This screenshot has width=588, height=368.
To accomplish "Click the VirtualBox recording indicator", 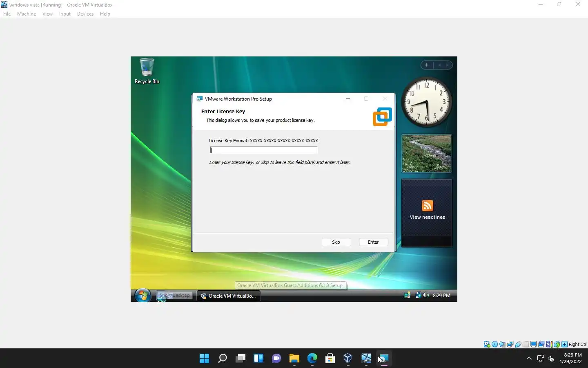I will click(541, 344).
